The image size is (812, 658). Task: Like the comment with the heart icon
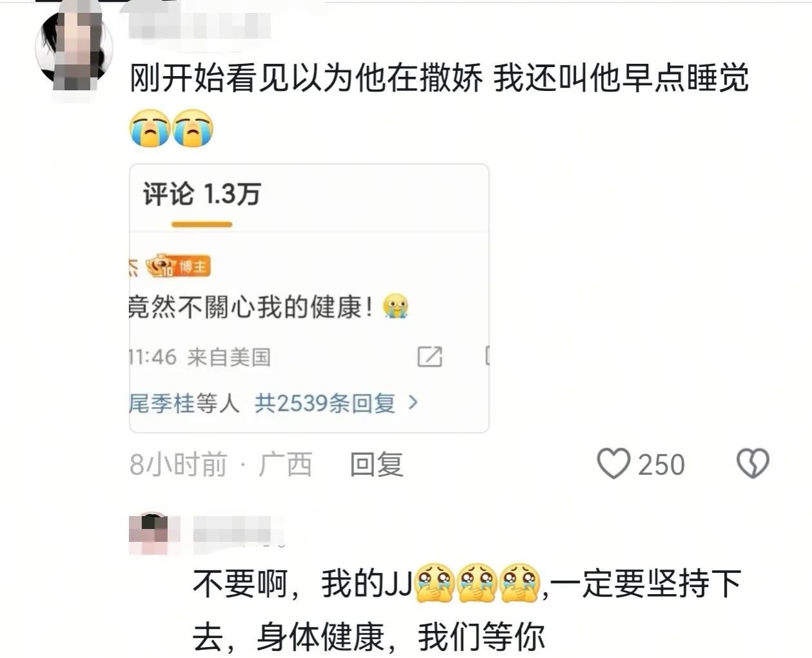coord(613,464)
